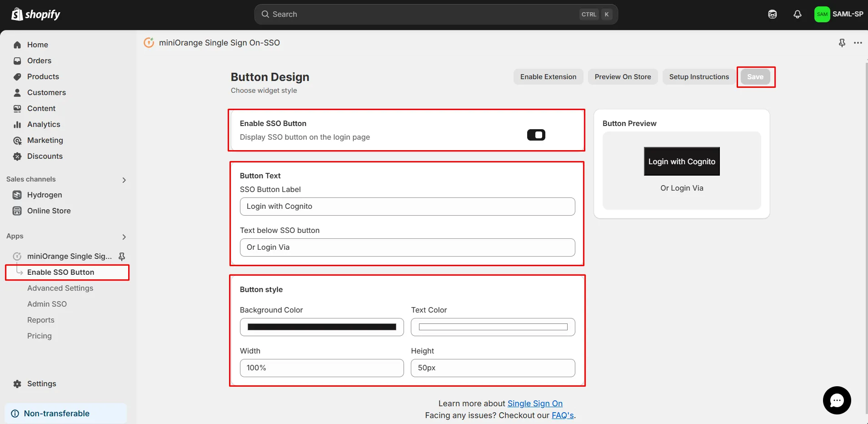868x424 pixels.
Task: Open the Text Color picker
Action: tap(493, 327)
